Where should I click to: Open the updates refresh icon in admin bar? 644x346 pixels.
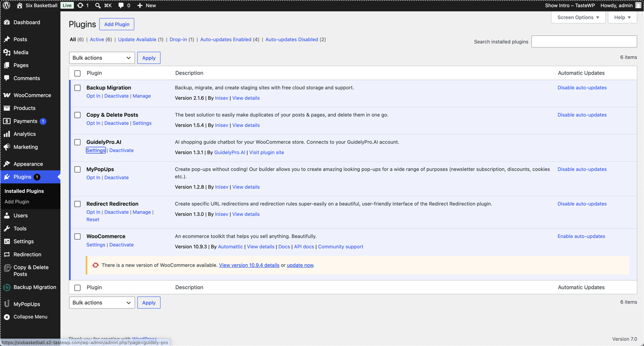[x=80, y=6]
